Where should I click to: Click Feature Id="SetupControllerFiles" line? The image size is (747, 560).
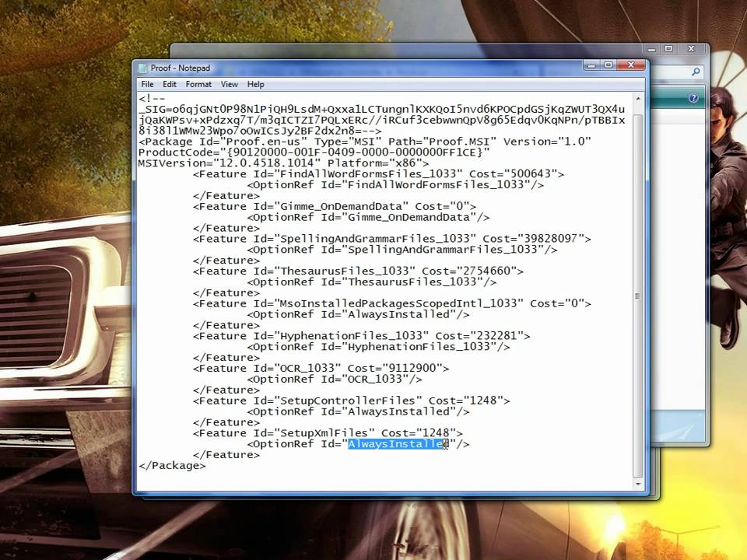[352, 401]
